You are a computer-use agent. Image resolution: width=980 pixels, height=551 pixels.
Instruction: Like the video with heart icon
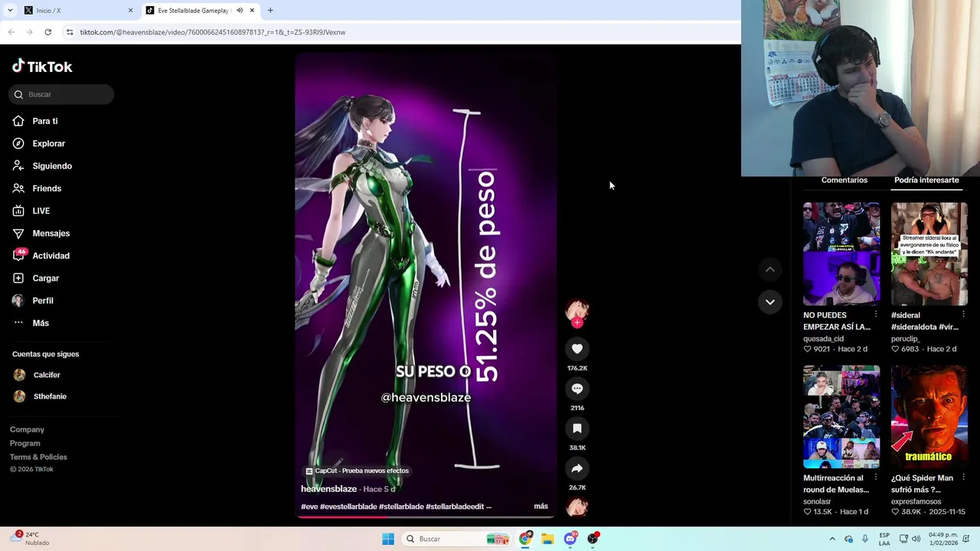577,349
